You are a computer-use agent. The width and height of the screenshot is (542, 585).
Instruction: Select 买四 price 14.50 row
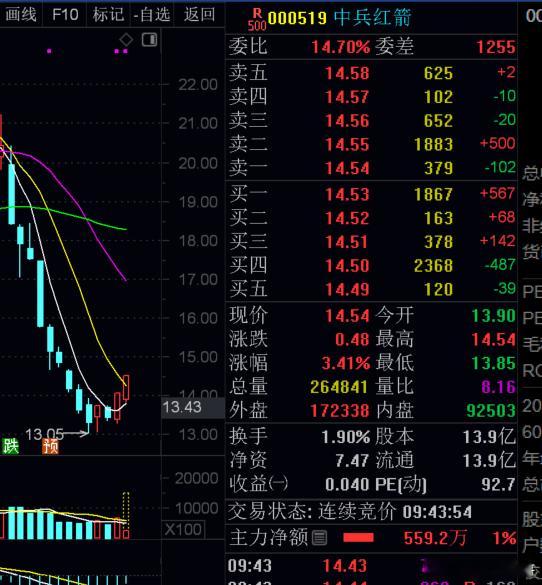point(372,266)
